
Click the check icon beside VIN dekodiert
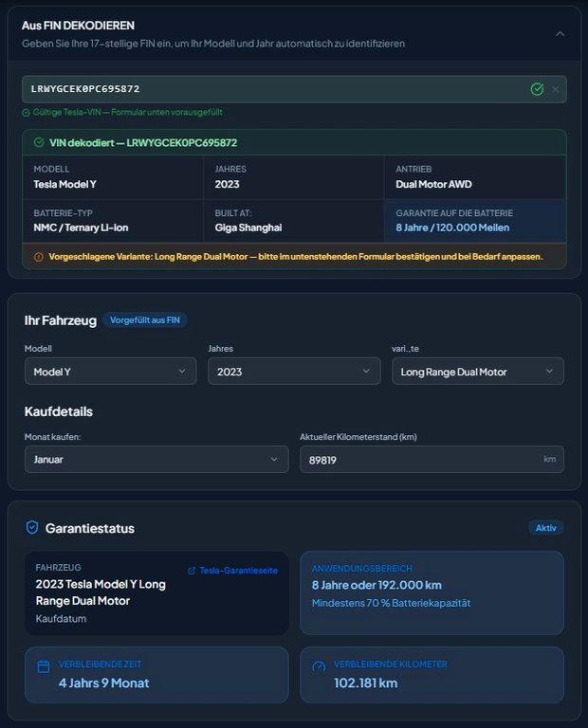pyautogui.click(x=39, y=142)
